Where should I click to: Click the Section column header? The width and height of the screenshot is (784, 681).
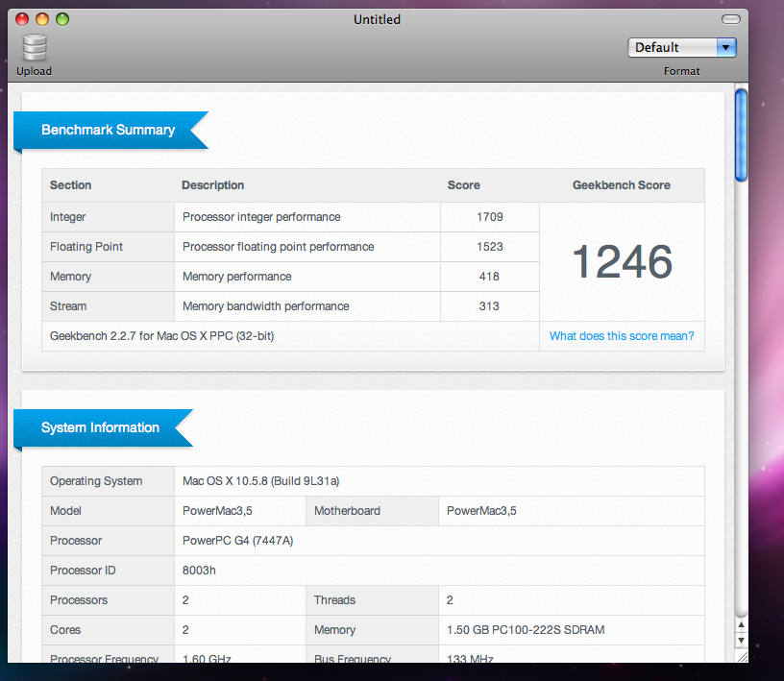pyautogui.click(x=70, y=185)
